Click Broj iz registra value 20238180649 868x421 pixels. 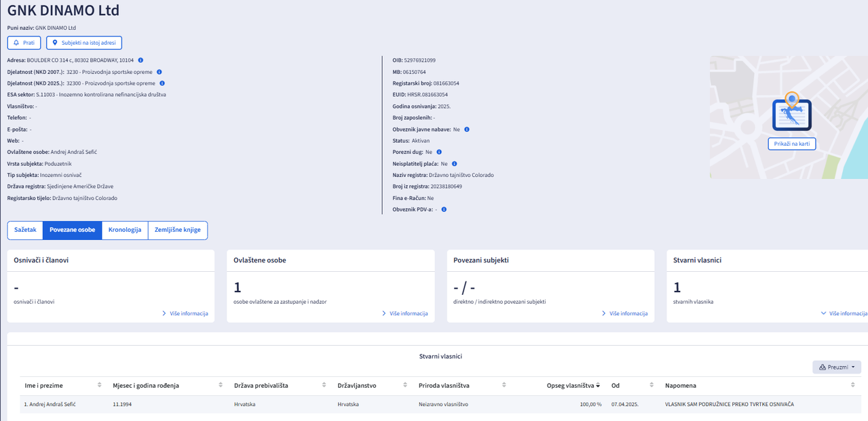point(447,186)
